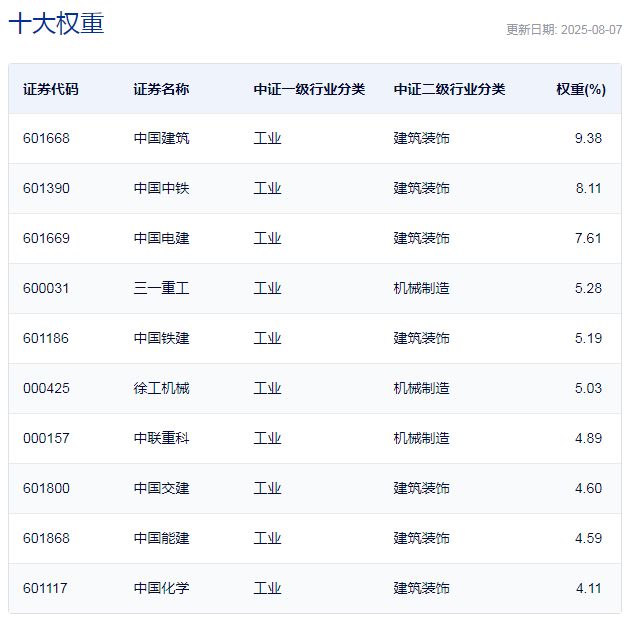
Task: Click 建筑装饰 in the 中国能建 row
Action: [421, 538]
